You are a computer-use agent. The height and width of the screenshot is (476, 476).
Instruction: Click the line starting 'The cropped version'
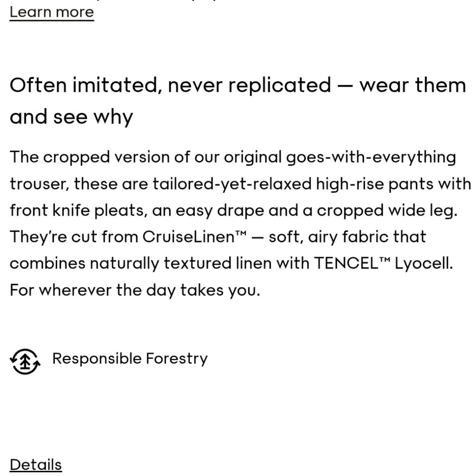coord(233,158)
